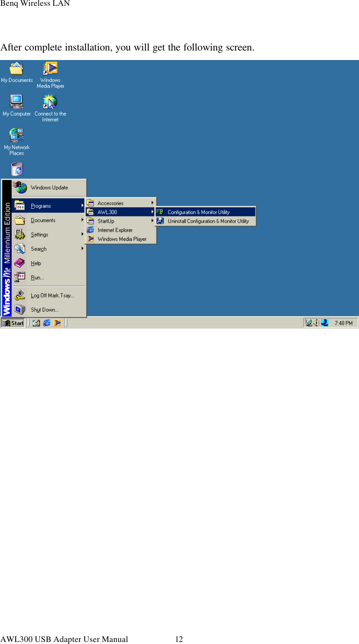Select Connect to the Internet shortcut
The image size is (359, 644).
pyautogui.click(x=50, y=108)
